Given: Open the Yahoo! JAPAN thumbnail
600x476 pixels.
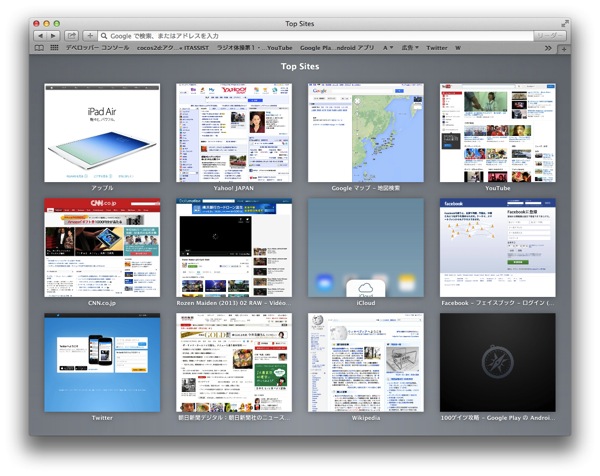Looking at the screenshot, I should tap(234, 133).
